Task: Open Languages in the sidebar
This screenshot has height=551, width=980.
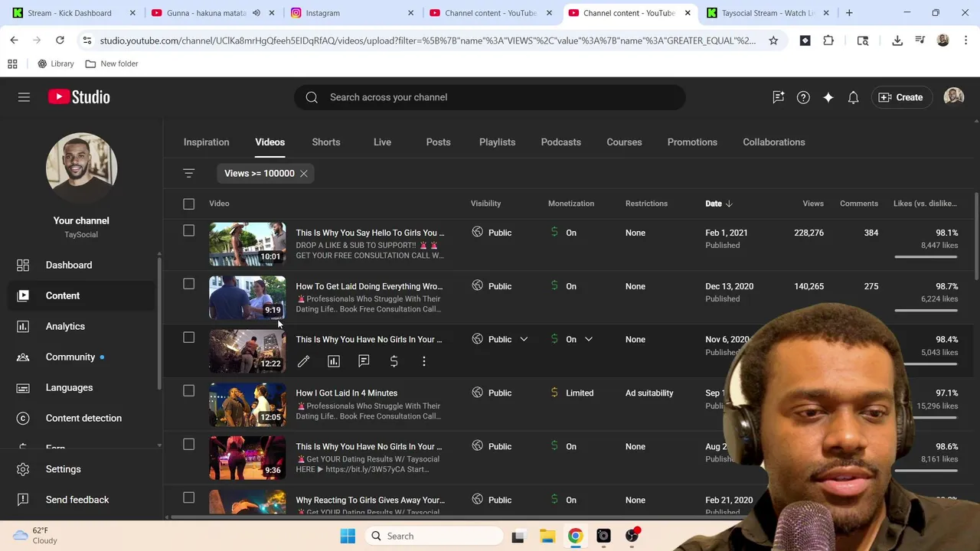Action: [81, 387]
